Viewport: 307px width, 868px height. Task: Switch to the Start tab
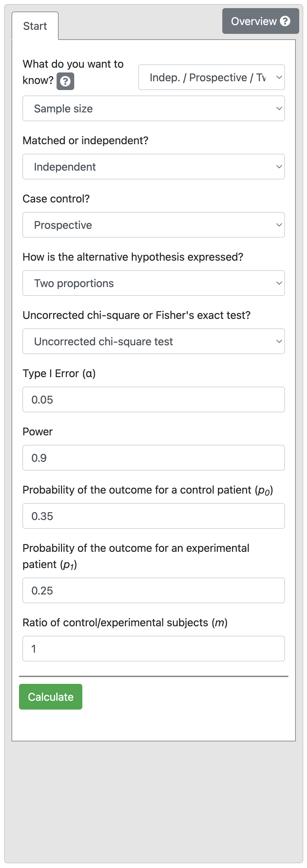(x=35, y=26)
